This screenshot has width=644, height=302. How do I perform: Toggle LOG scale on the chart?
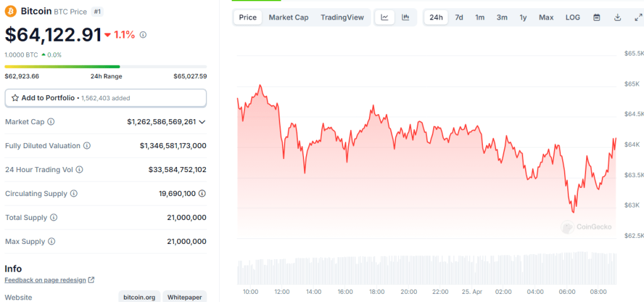(573, 17)
